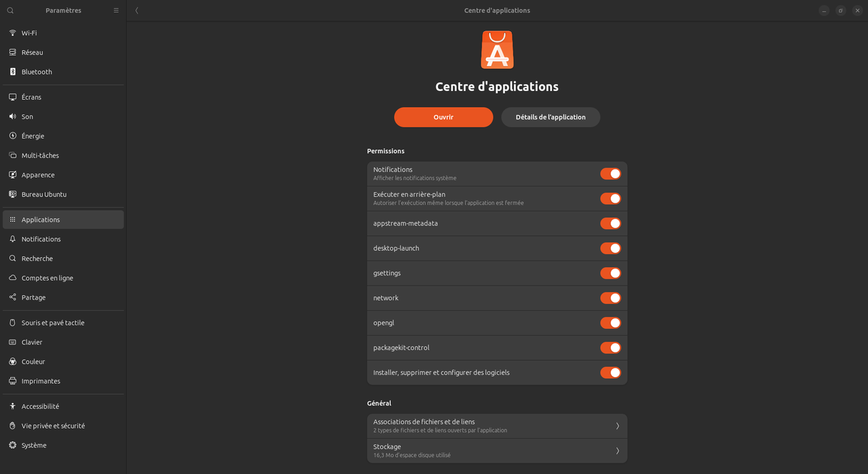Click the Imprimantes printer icon

coord(12,381)
